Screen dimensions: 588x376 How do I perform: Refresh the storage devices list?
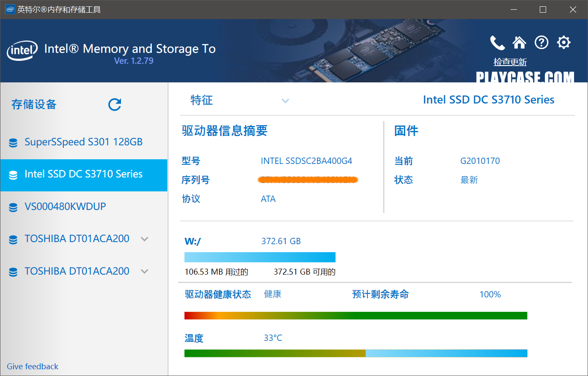115,104
